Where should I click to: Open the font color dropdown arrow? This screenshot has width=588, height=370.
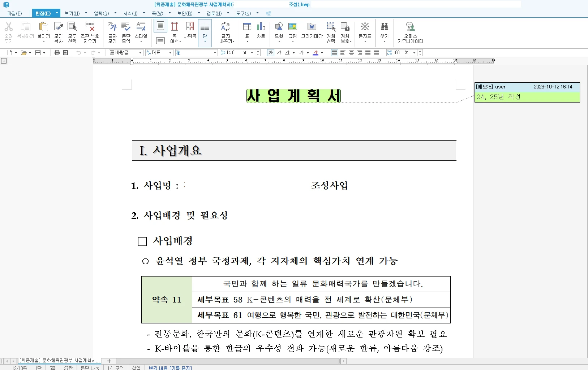(322, 53)
